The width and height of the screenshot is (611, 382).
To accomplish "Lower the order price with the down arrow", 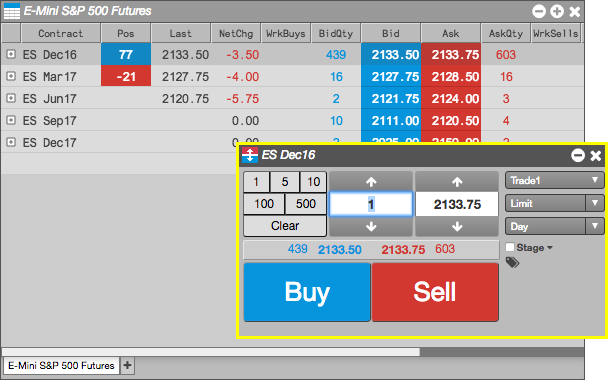I will point(457,226).
